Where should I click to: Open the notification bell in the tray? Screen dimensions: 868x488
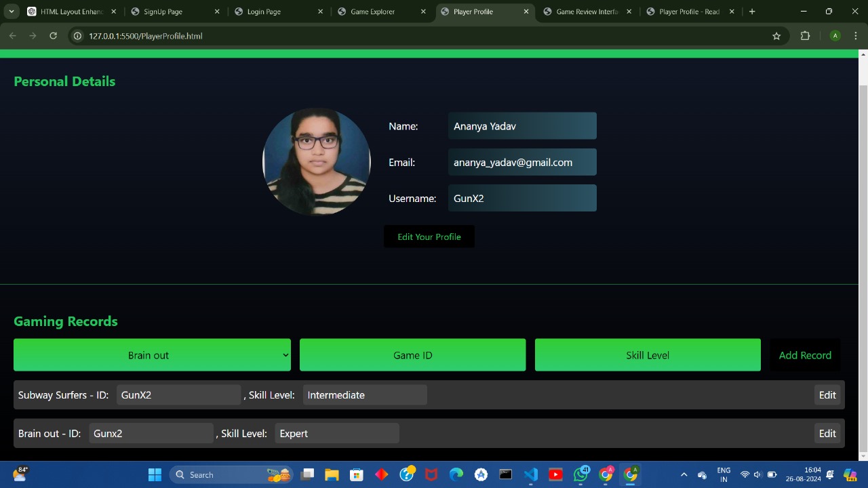click(830, 474)
